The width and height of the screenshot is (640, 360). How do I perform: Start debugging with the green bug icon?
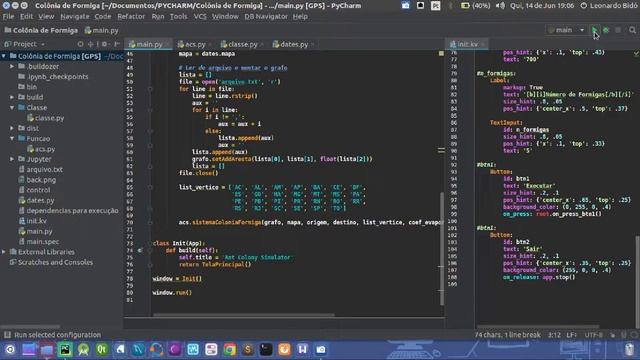tap(606, 30)
